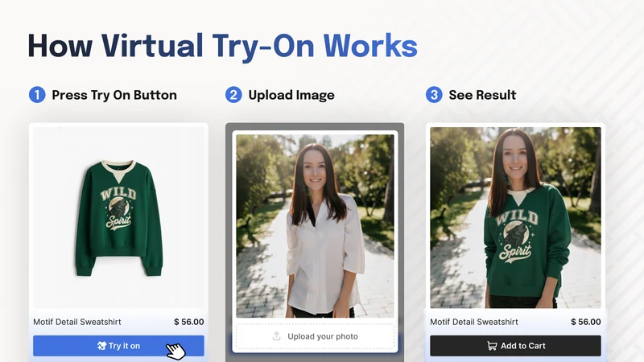The height and width of the screenshot is (362, 644).
Task: Click Motif Detail Sweatshirt name under product image
Action: point(77,322)
